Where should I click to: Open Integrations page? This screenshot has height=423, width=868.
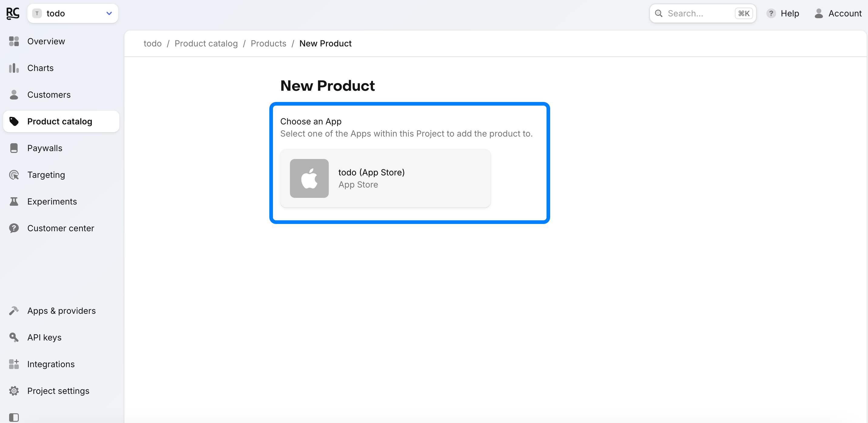(51, 364)
